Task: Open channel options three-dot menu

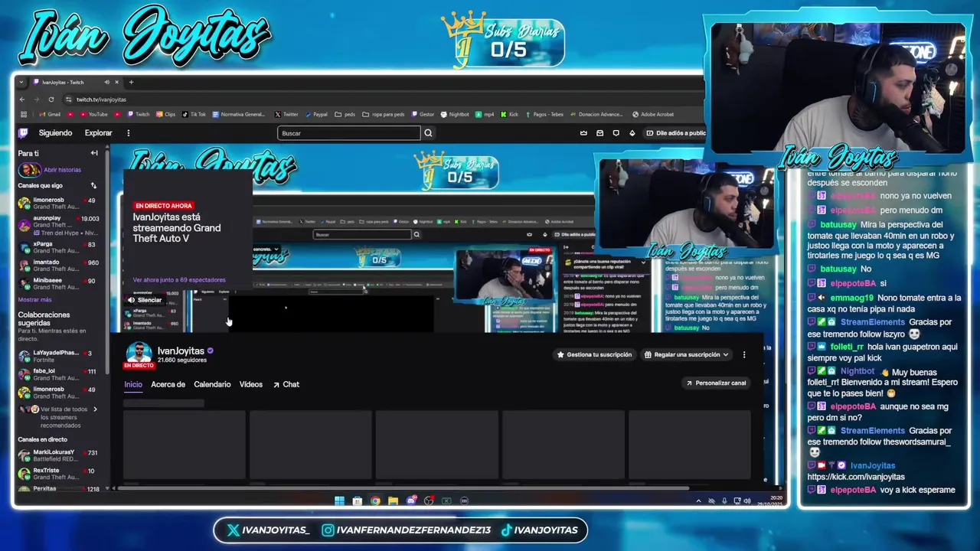Action: point(744,355)
